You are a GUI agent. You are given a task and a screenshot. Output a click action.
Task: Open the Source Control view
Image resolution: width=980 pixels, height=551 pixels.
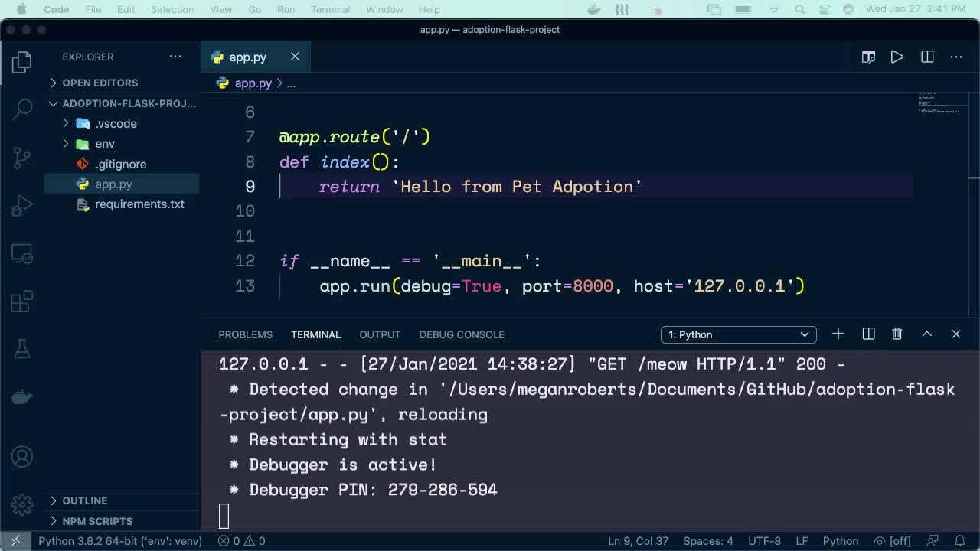pyautogui.click(x=21, y=157)
